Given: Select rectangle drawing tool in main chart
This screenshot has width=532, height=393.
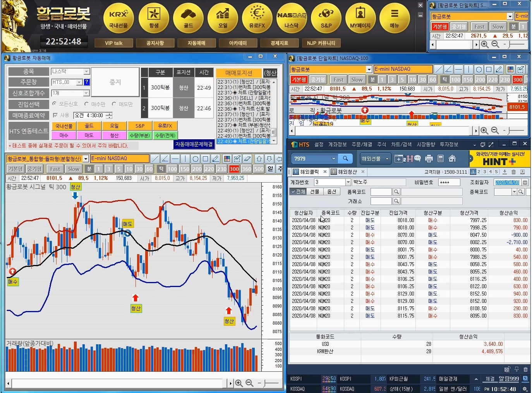Looking at the screenshot, I should click(x=206, y=159).
